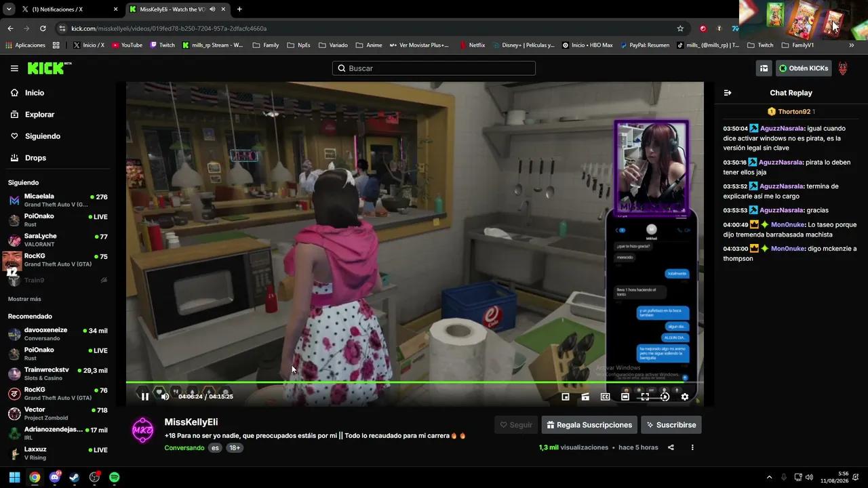Open the Kick hamburger menu

[14, 68]
